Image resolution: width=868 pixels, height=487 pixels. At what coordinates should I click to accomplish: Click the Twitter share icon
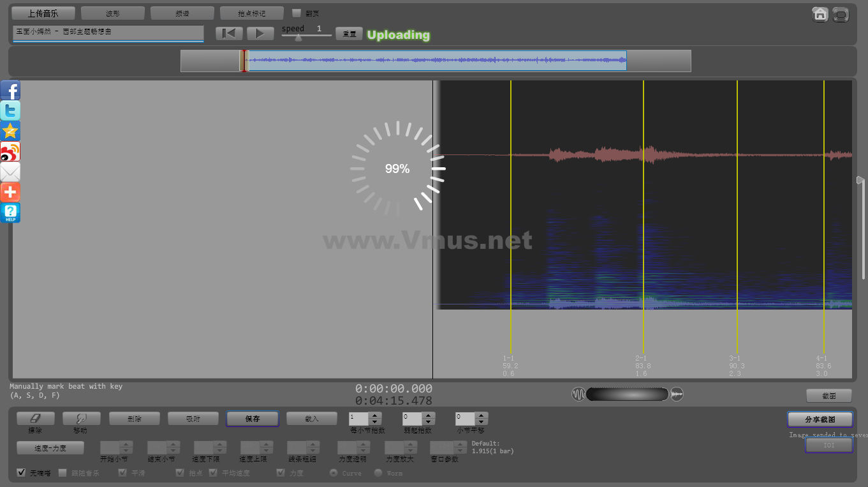(10, 111)
